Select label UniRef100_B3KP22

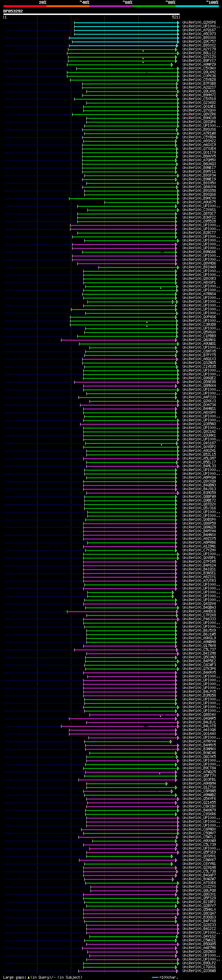pyautogui.click(x=199, y=217)
